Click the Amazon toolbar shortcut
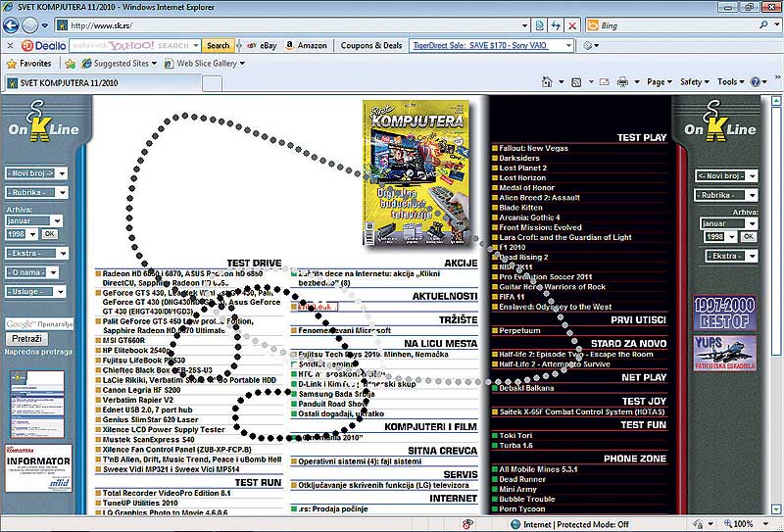The image size is (784, 532). point(306,45)
